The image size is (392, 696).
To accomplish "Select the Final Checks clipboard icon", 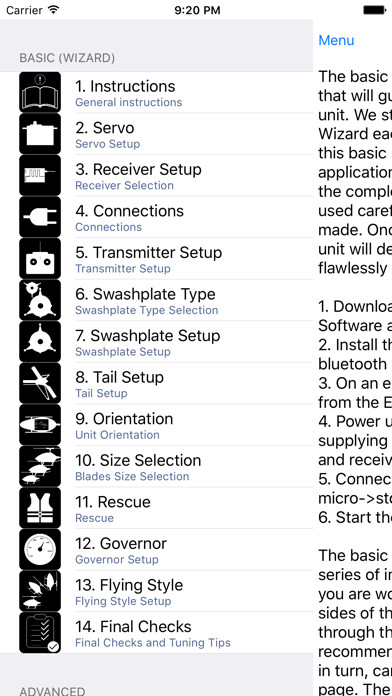I will pyautogui.click(x=40, y=633).
